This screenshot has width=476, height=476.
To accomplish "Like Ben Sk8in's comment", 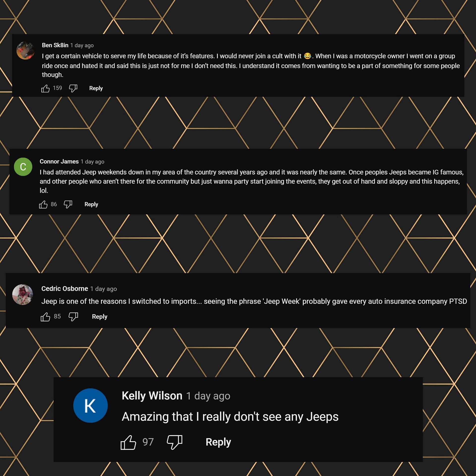I will (45, 88).
